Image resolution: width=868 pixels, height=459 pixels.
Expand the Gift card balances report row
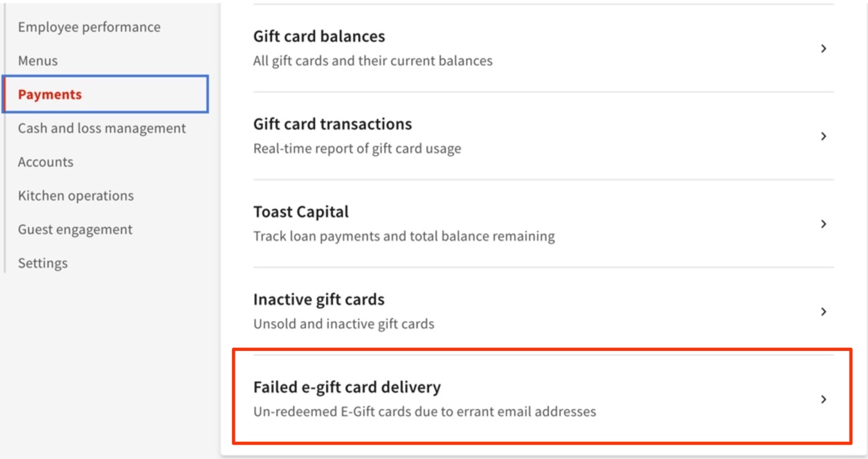point(823,48)
